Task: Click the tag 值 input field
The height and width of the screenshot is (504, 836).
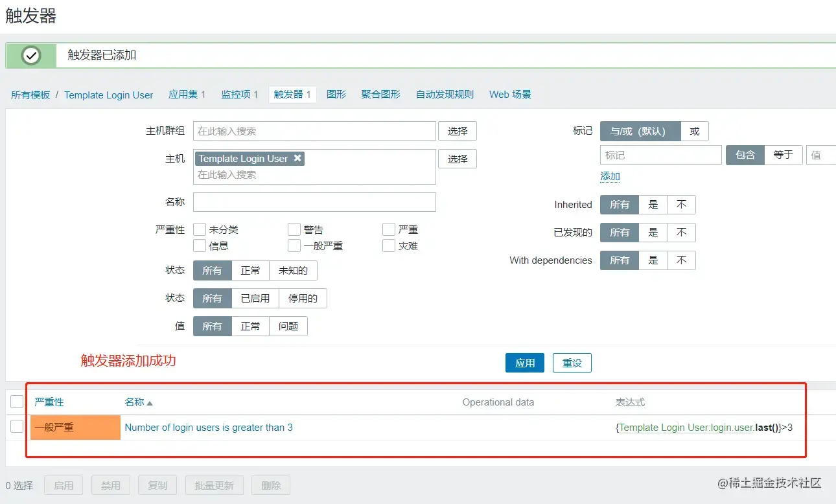Action: (821, 155)
